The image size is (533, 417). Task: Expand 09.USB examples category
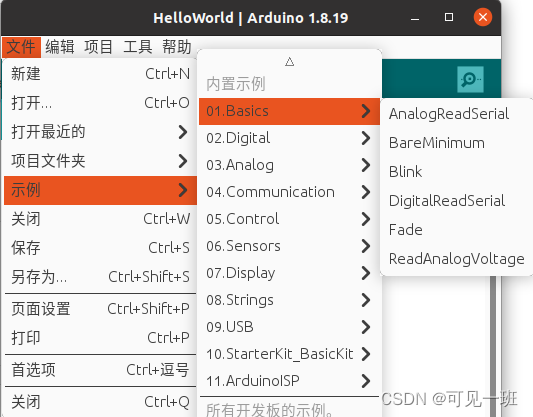point(289,327)
